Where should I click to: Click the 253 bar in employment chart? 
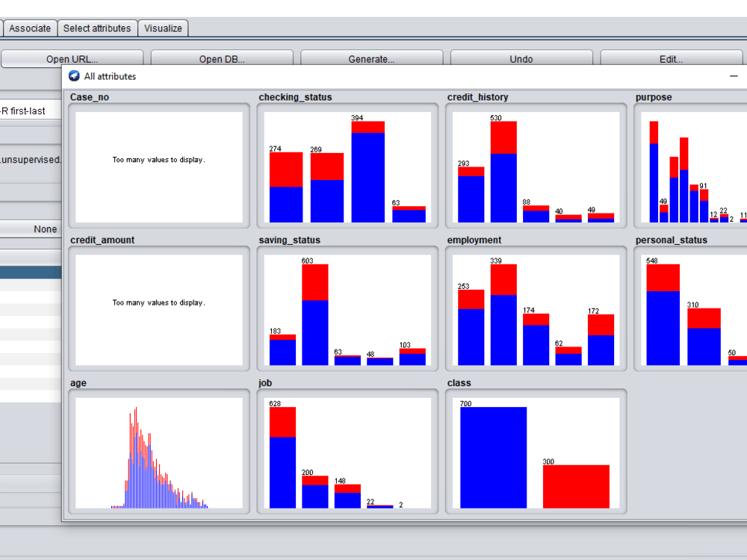coord(471,327)
